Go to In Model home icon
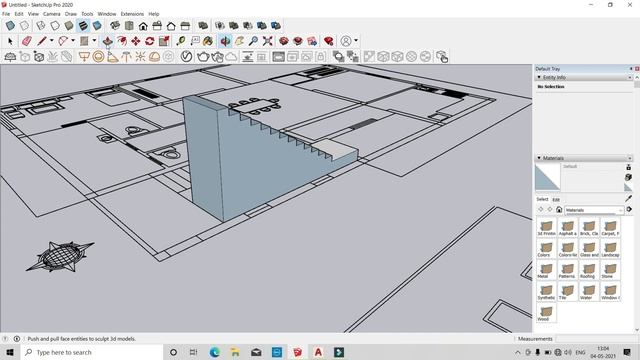 (559, 210)
